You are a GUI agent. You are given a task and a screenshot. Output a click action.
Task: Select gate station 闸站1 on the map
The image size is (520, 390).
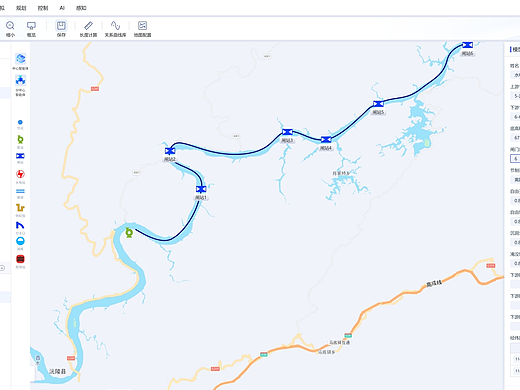click(x=201, y=189)
